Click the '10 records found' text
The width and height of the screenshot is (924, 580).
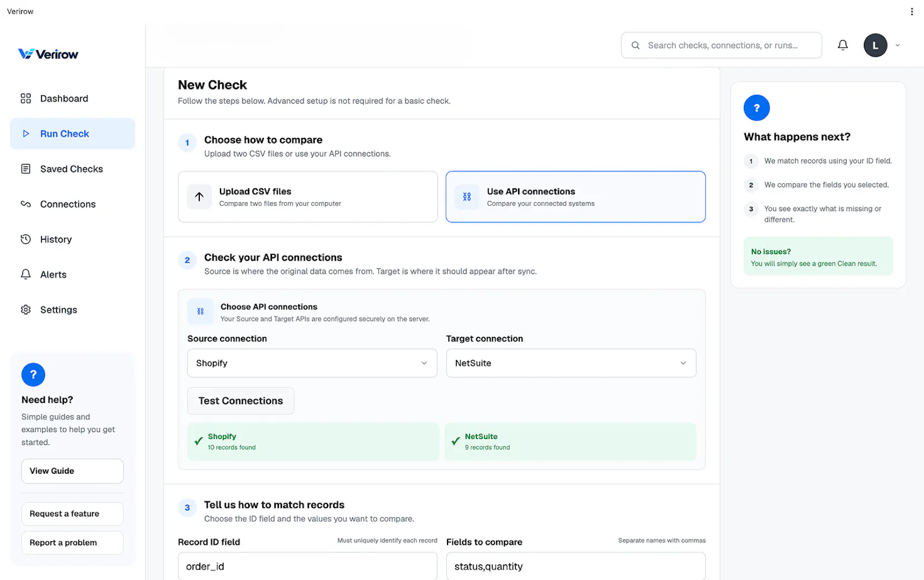pyautogui.click(x=232, y=447)
